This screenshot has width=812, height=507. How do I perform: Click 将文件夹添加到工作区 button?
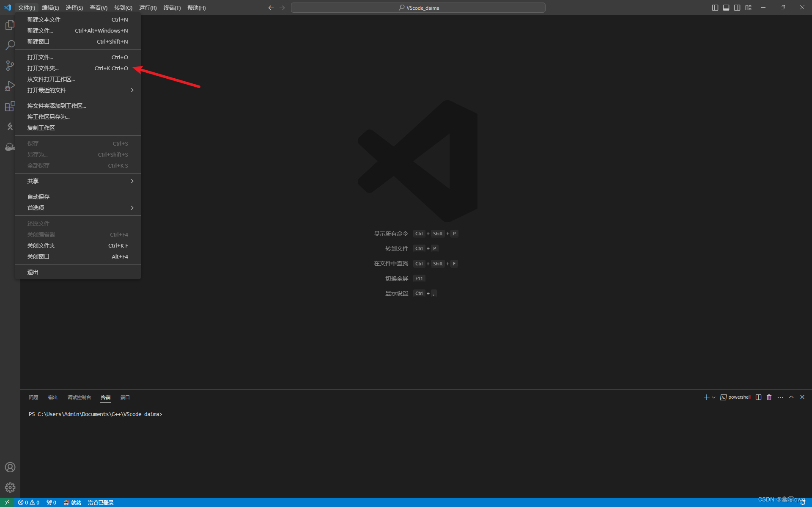pos(57,105)
